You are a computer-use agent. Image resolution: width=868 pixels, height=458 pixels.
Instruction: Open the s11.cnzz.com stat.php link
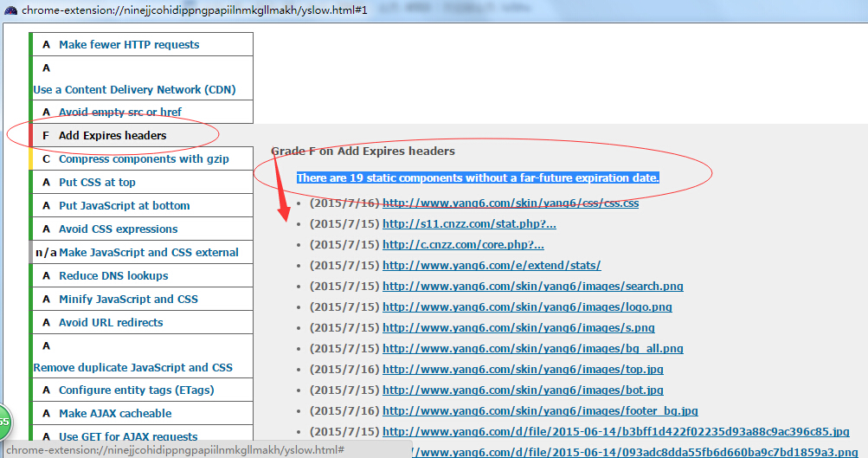coord(468,224)
